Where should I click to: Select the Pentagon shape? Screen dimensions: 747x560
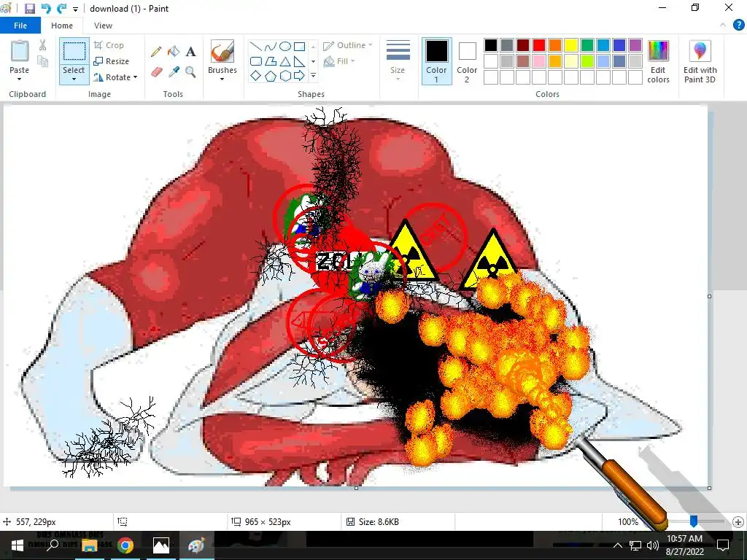pos(271,76)
